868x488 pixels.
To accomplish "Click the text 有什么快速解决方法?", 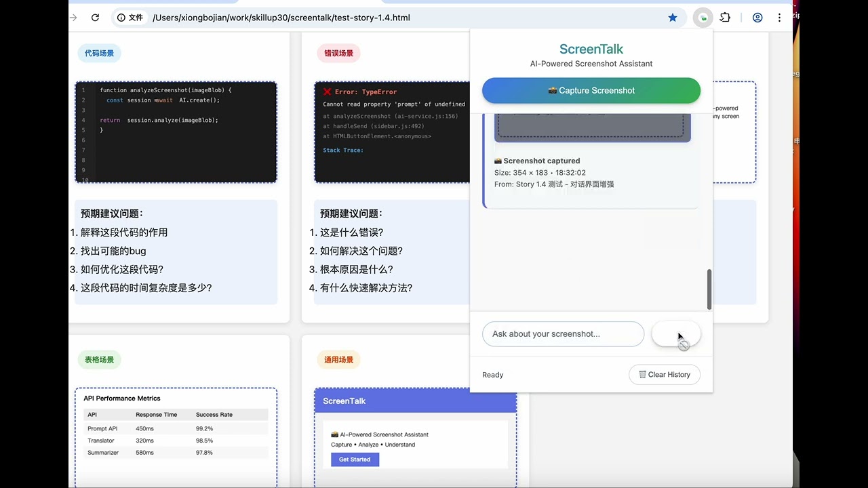I will [366, 287].
